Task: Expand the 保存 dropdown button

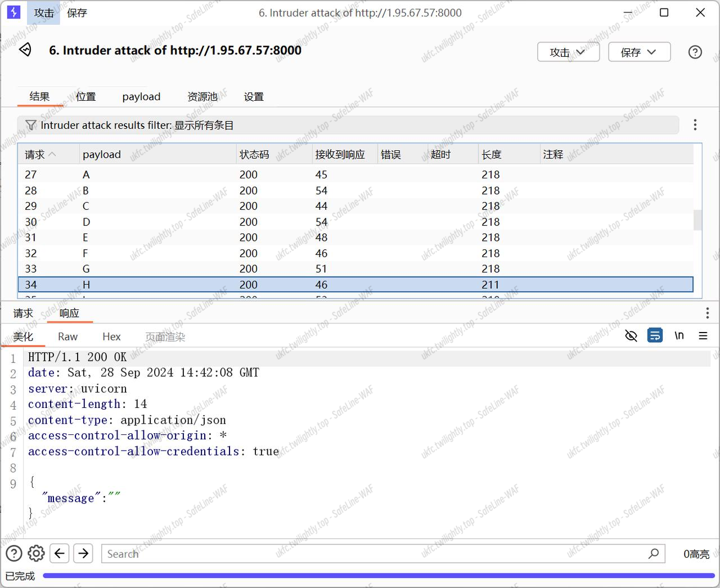Action: (x=639, y=52)
